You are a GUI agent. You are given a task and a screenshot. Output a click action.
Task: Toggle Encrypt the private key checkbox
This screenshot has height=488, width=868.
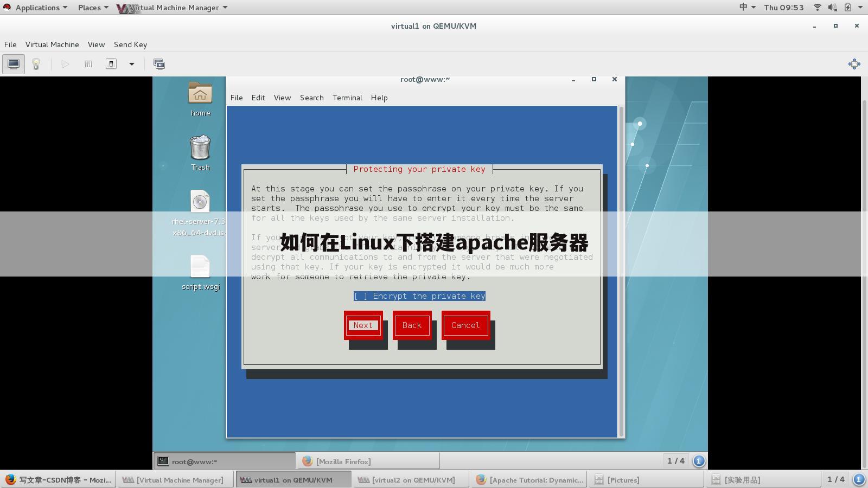coord(419,296)
